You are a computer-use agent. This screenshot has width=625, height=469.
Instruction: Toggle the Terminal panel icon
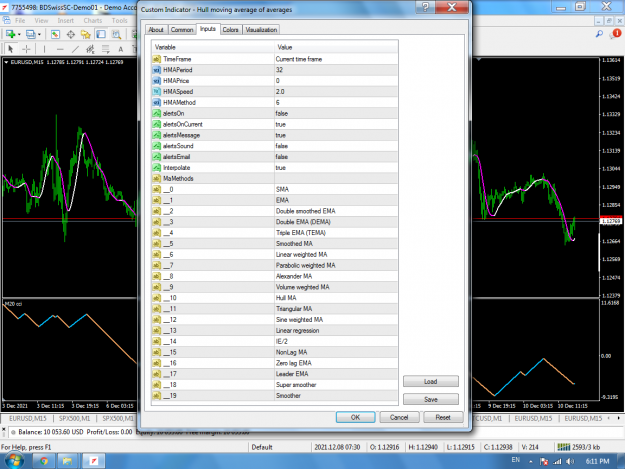[x=101, y=35]
